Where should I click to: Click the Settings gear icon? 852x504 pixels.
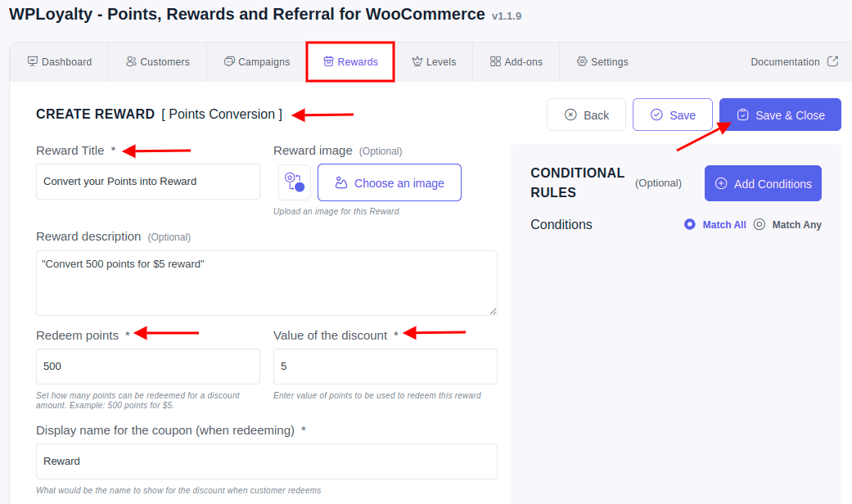tap(584, 61)
